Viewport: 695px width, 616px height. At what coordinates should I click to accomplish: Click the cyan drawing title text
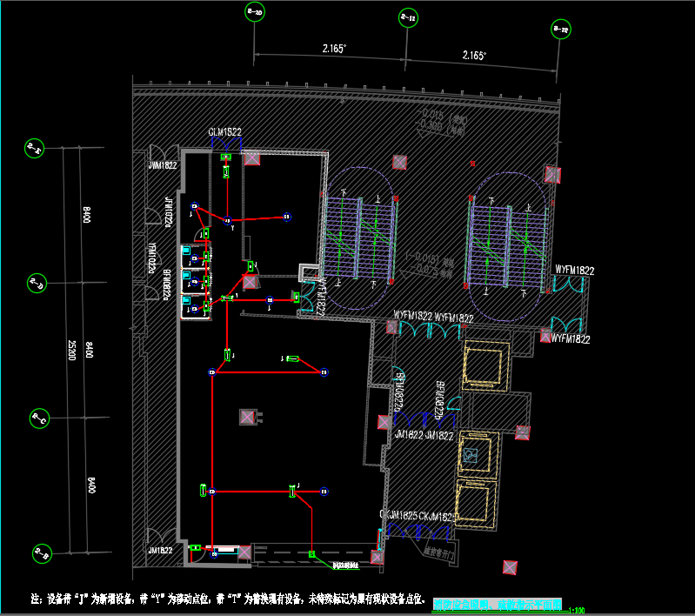pos(498,603)
